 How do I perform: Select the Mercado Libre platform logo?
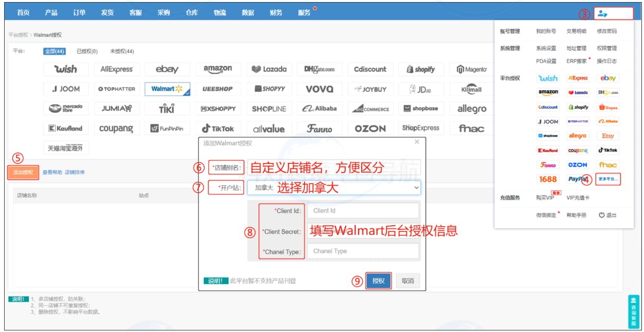point(65,109)
